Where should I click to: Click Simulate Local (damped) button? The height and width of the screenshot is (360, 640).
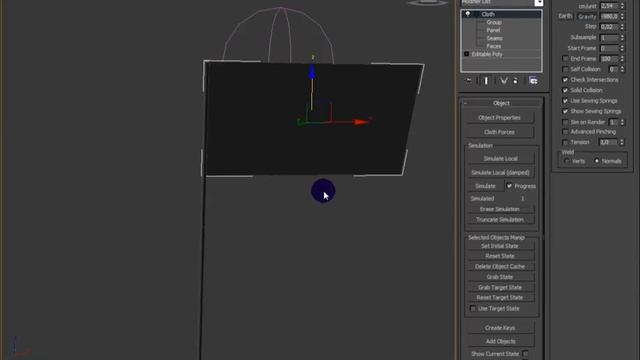500,173
